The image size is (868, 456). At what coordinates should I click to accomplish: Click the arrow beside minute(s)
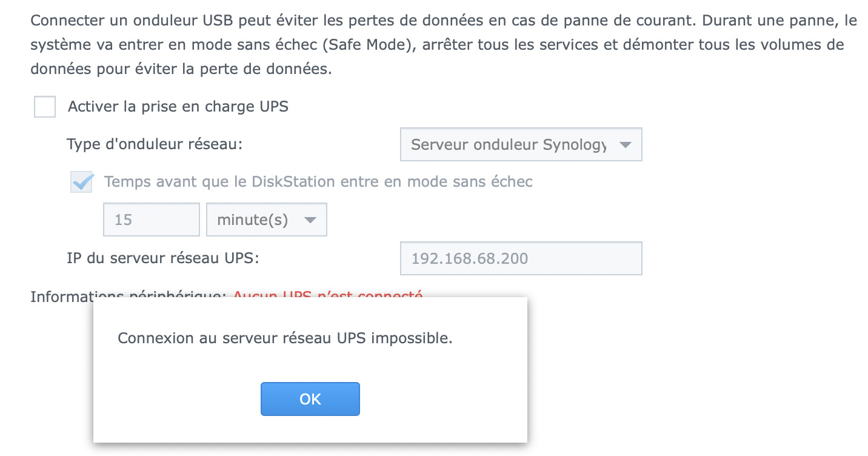310,220
